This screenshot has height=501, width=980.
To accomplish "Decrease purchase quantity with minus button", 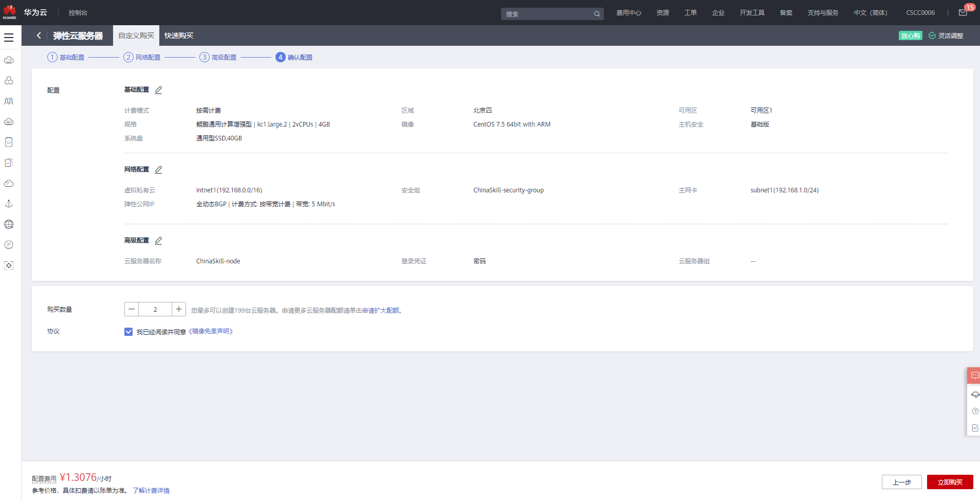I will pos(132,309).
